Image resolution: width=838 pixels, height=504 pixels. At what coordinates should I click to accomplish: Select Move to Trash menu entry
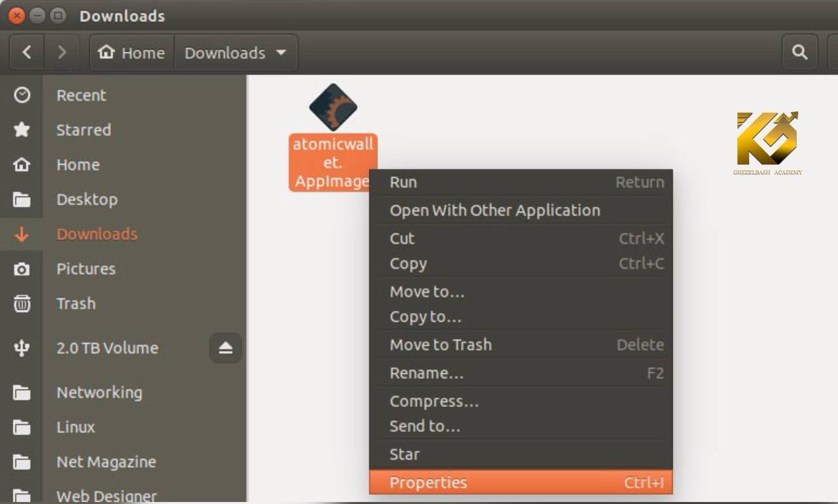tap(521, 345)
